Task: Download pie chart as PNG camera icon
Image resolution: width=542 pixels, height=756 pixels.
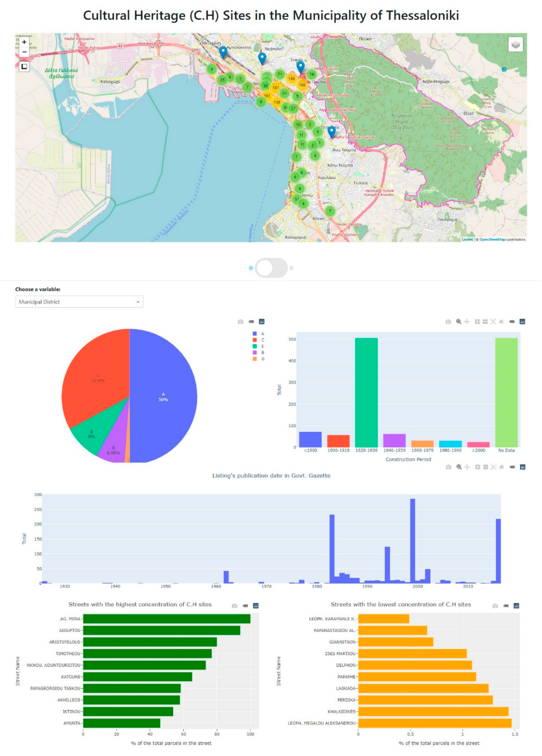Action: coord(240,322)
